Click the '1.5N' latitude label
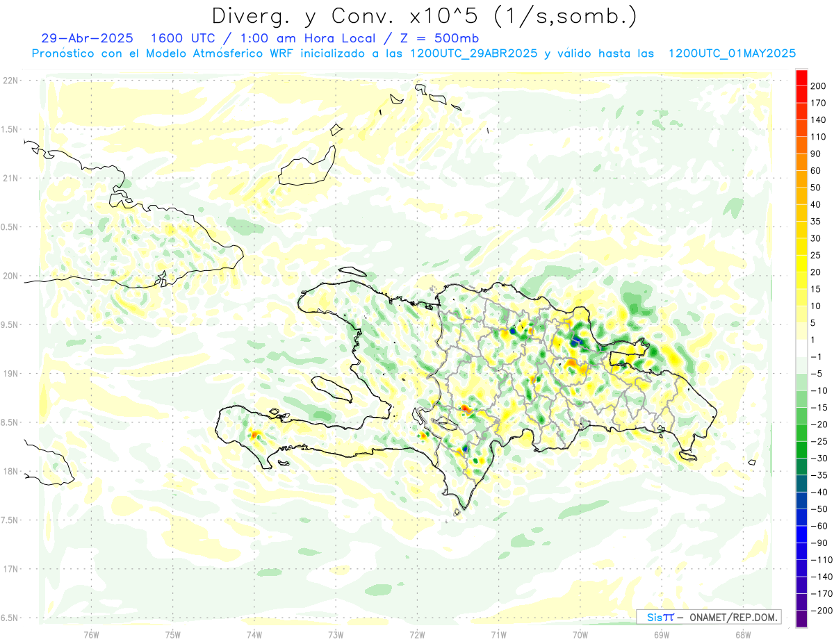This screenshot has height=644, width=834. pyautogui.click(x=10, y=129)
